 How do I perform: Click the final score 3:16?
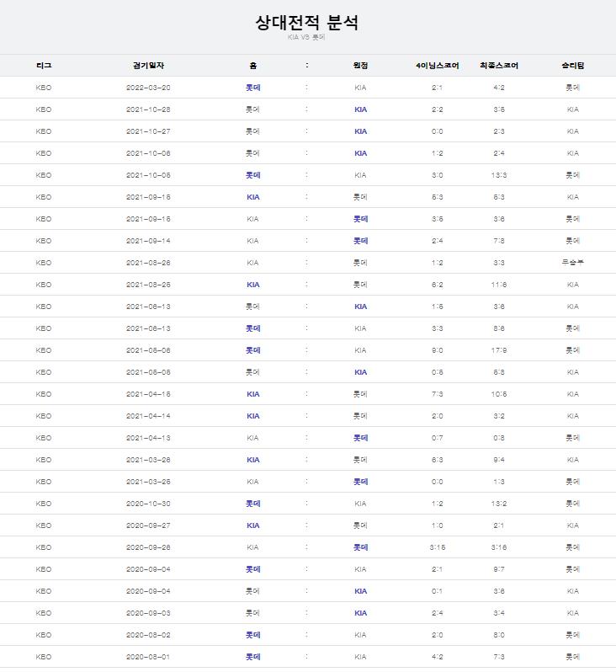(x=499, y=547)
